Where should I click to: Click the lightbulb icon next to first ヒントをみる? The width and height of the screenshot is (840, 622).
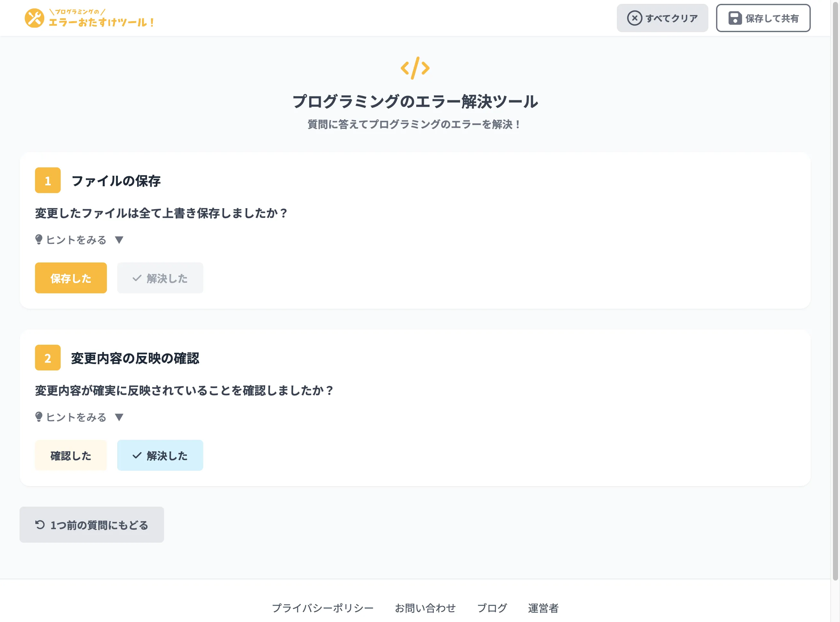click(x=39, y=239)
